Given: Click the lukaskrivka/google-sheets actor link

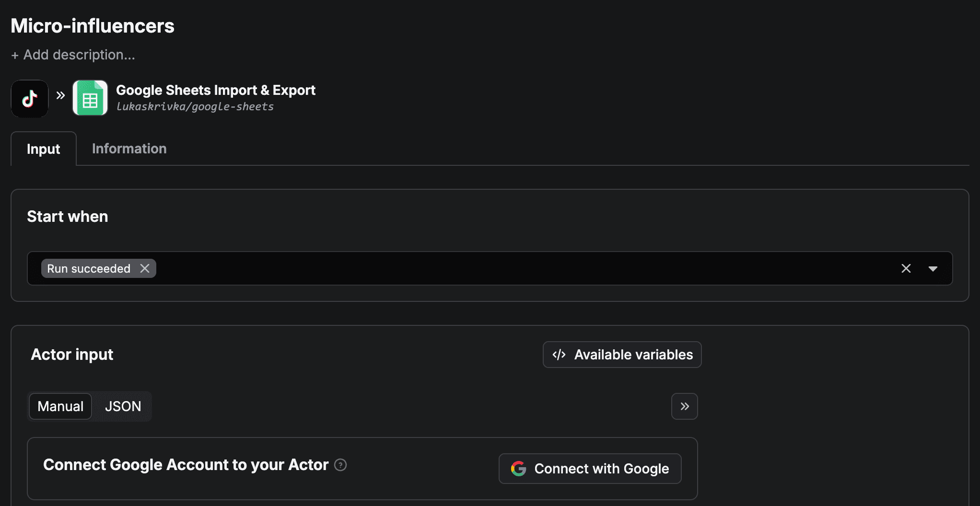Looking at the screenshot, I should pyautogui.click(x=195, y=106).
